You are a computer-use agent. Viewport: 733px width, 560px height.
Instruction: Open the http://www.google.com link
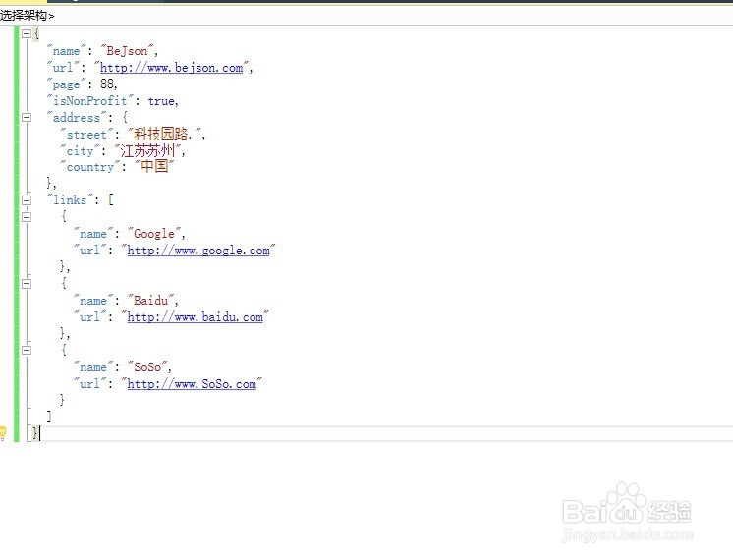click(x=198, y=251)
